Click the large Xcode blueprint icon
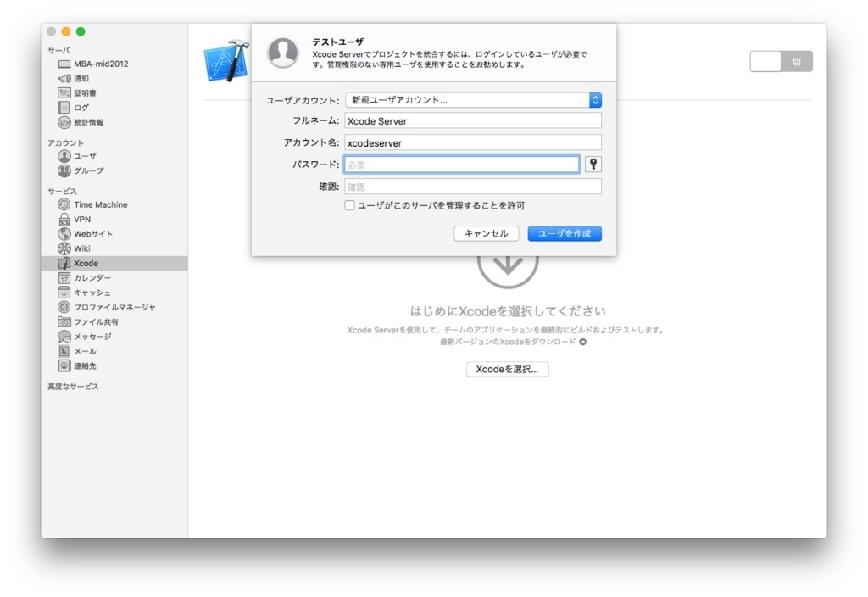 pyautogui.click(x=226, y=61)
